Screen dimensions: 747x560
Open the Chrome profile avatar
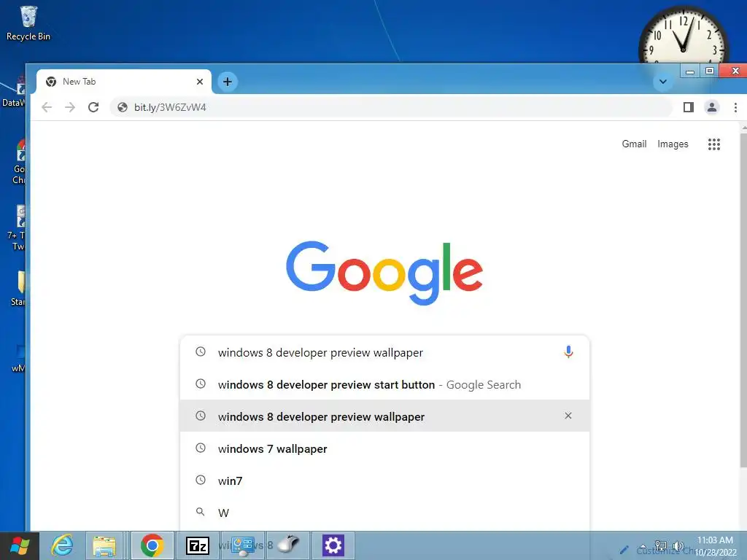pos(712,107)
